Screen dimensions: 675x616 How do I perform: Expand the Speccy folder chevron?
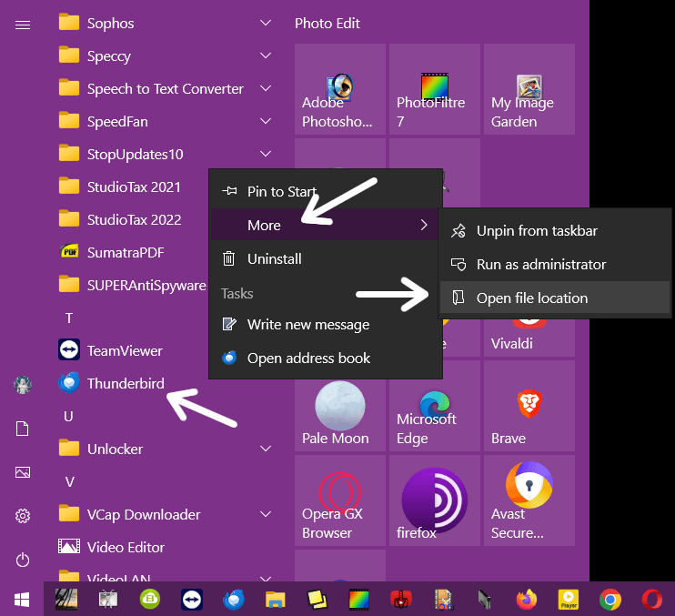(x=266, y=56)
